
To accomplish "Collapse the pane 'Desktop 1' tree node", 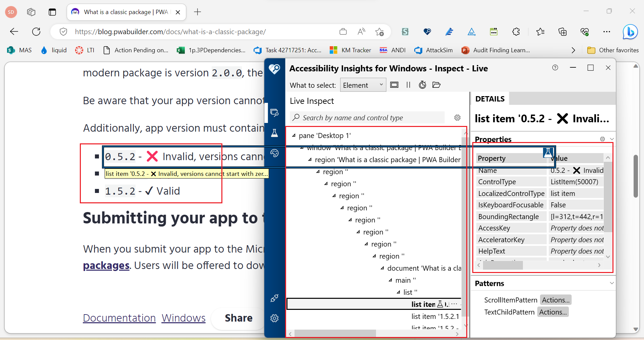I will (x=293, y=135).
